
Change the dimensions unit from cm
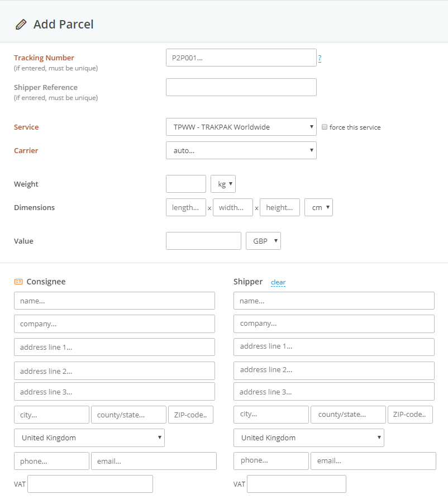[318, 207]
